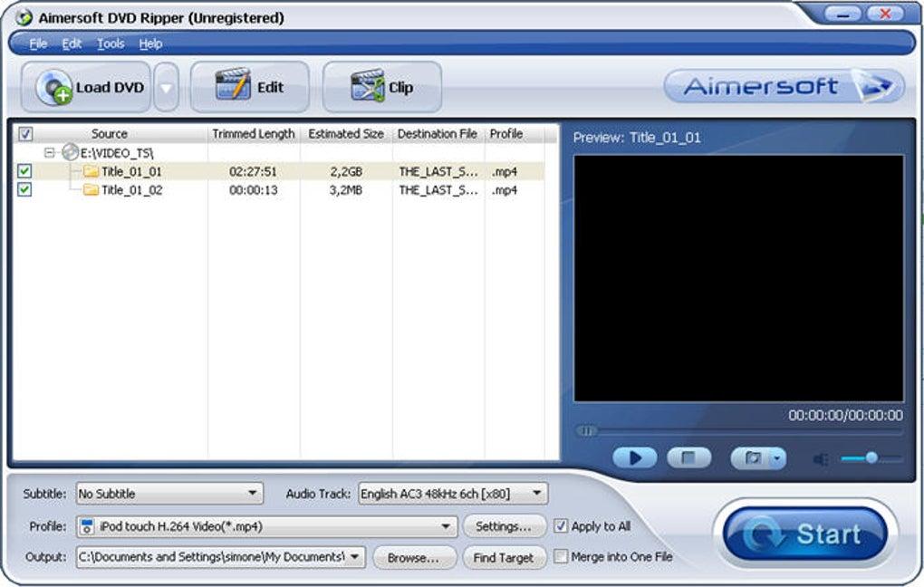
Task: Click the Destination File column header
Action: point(438,134)
